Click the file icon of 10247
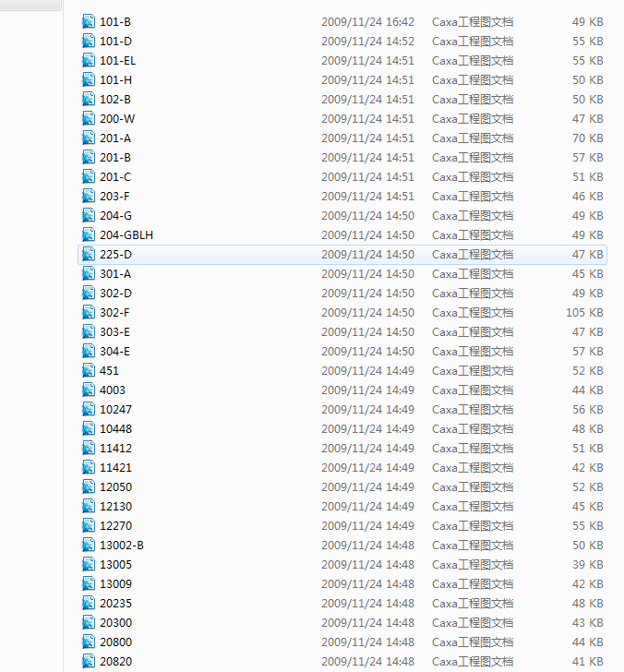Screen dimensions: 624x672 click(89, 409)
